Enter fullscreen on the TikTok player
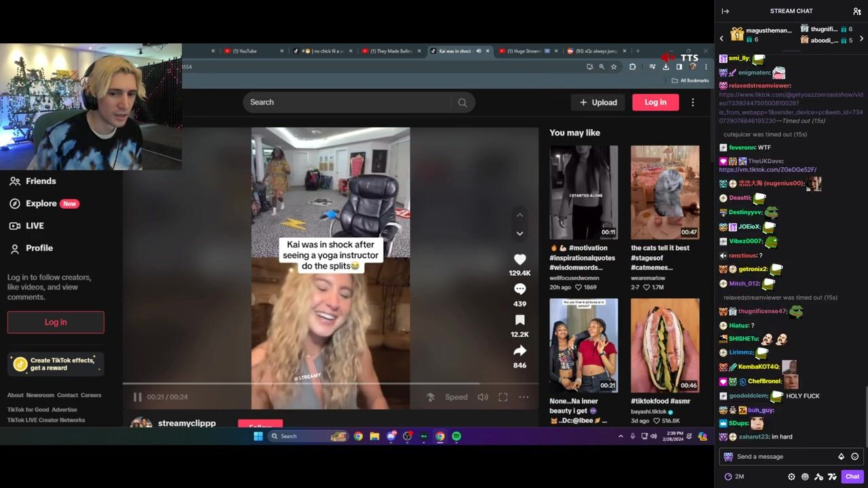Screen dimensions: 868x488 [503, 397]
